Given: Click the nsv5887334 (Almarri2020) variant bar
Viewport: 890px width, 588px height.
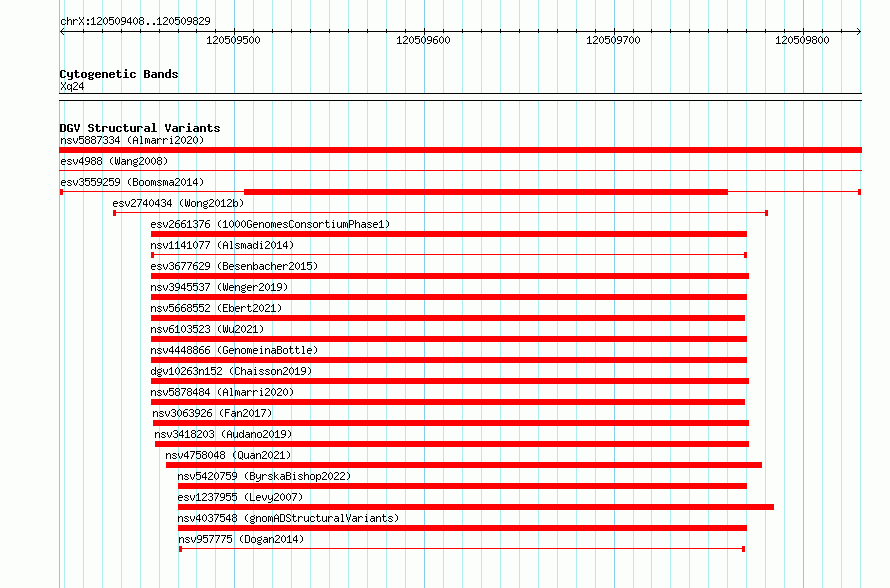Looking at the screenshot, I should tap(460, 150).
